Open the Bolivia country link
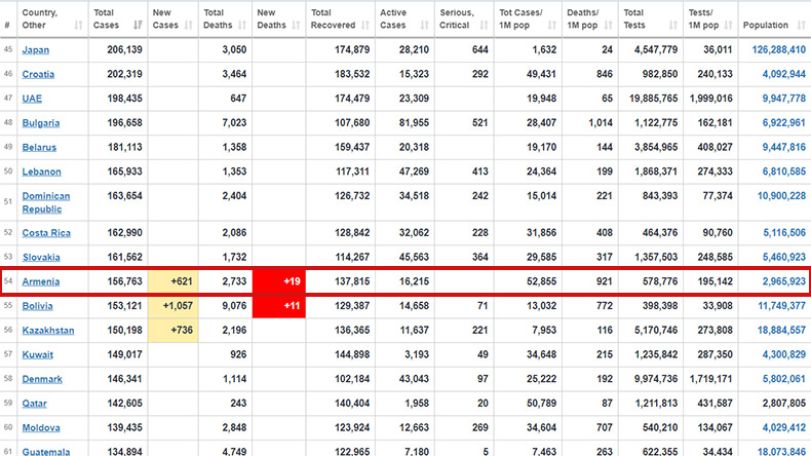The image size is (811, 456). click(x=37, y=306)
